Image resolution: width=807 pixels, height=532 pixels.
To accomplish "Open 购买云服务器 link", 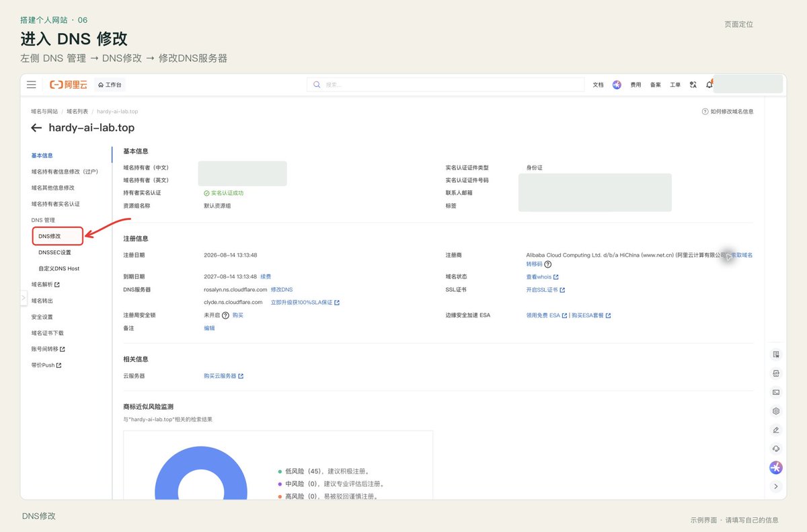I will [223, 376].
